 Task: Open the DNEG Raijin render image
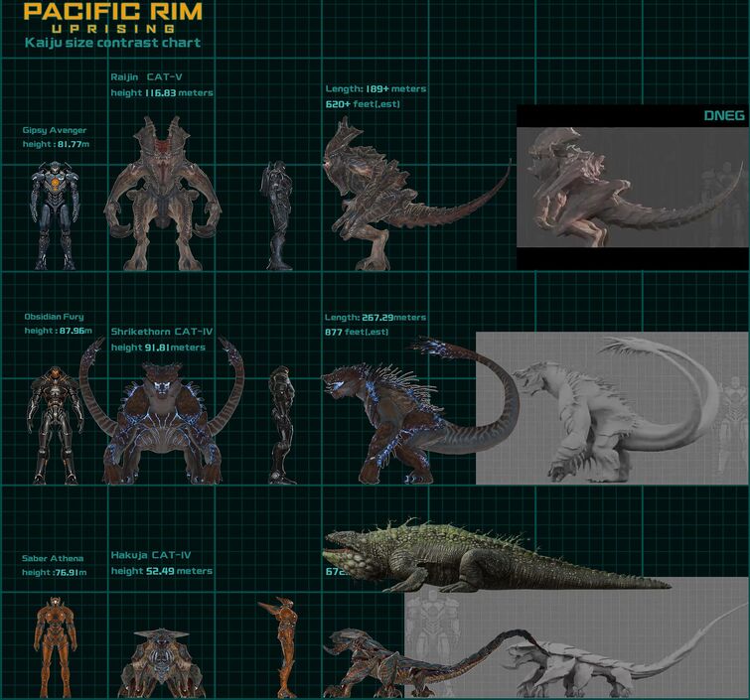click(x=631, y=187)
